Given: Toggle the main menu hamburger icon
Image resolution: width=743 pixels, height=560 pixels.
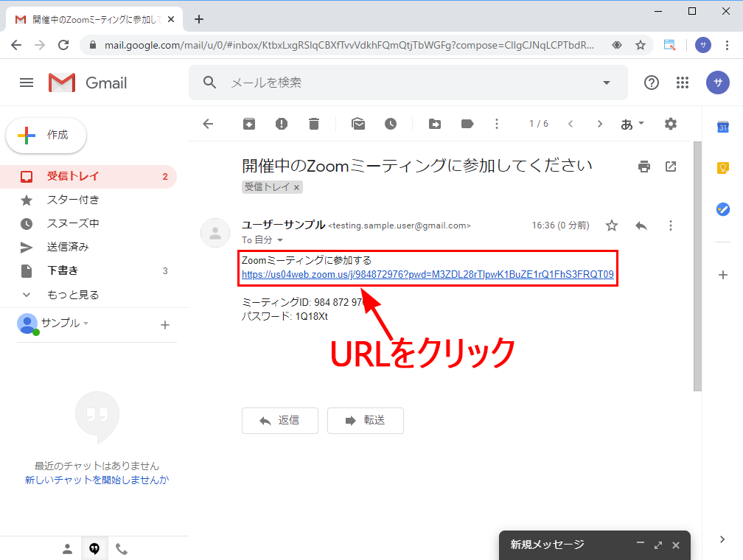Looking at the screenshot, I should point(27,83).
